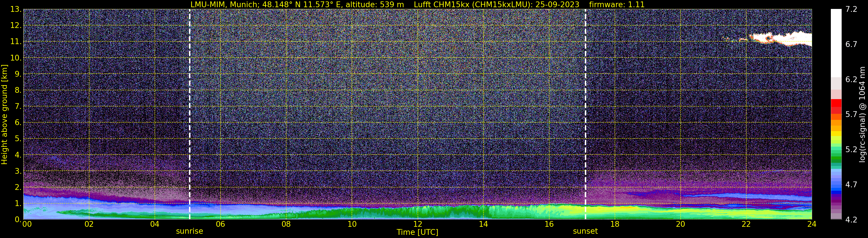Click the white dashed sunrise marker line
This screenshot has width=868, height=238.
pos(190,114)
